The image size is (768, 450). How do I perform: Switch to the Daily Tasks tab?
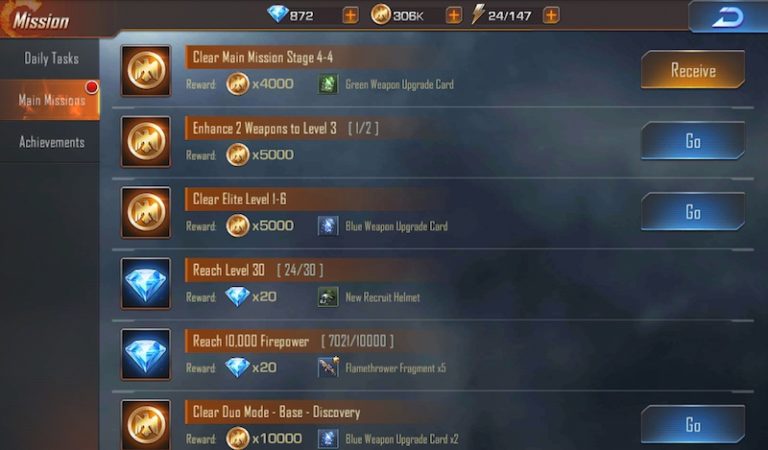coord(50,59)
